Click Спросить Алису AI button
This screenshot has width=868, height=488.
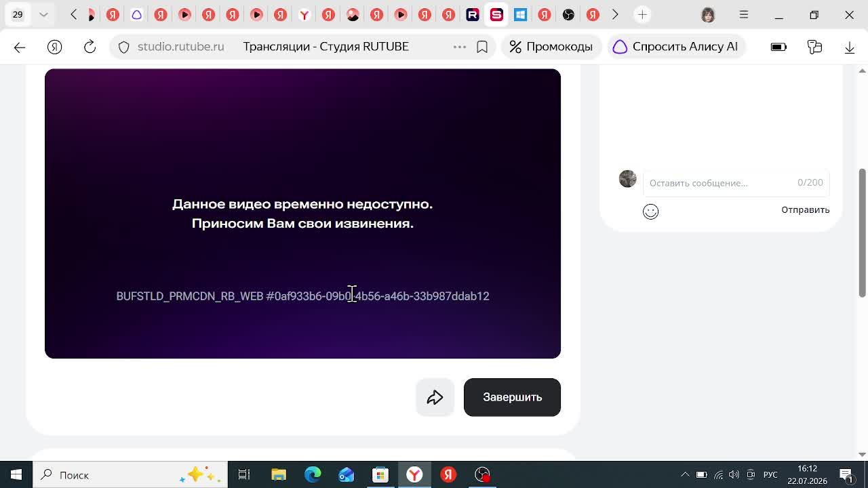point(675,47)
